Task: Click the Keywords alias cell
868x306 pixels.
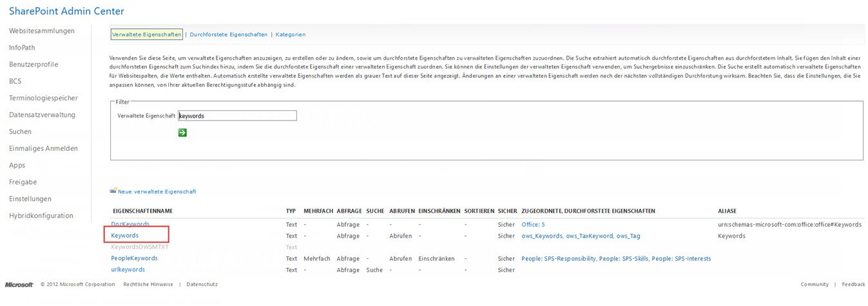Action: [x=731, y=236]
